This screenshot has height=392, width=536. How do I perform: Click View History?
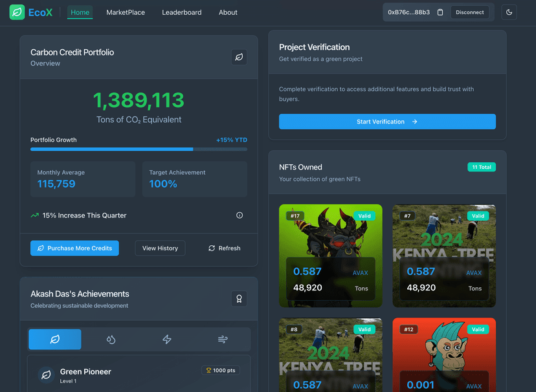click(x=160, y=248)
